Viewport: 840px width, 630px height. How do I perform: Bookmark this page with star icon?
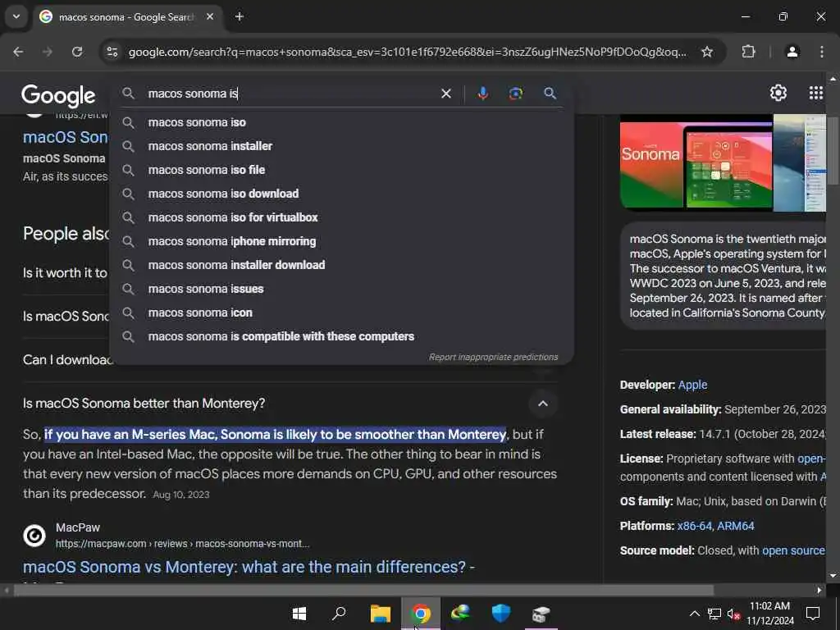click(x=706, y=52)
